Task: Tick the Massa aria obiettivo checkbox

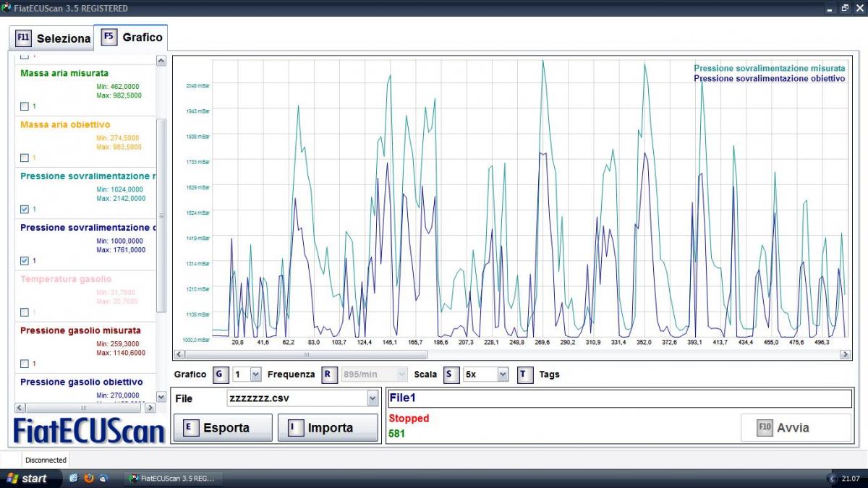Action: [25, 158]
